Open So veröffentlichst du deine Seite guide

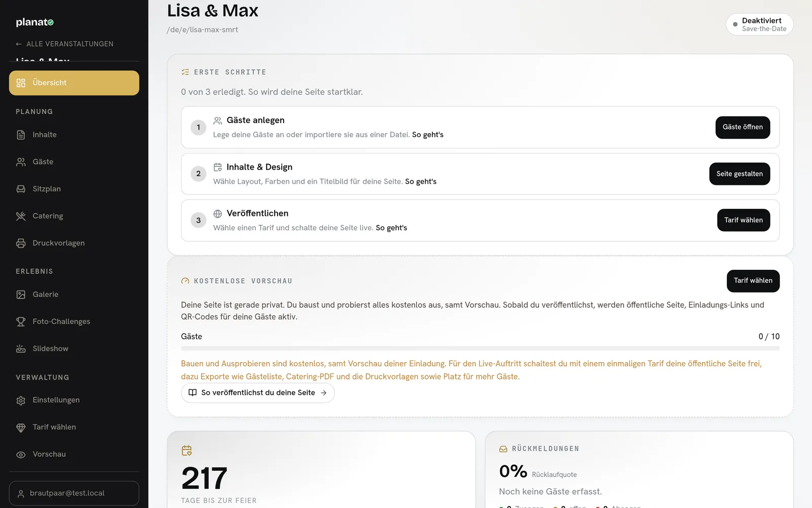258,393
